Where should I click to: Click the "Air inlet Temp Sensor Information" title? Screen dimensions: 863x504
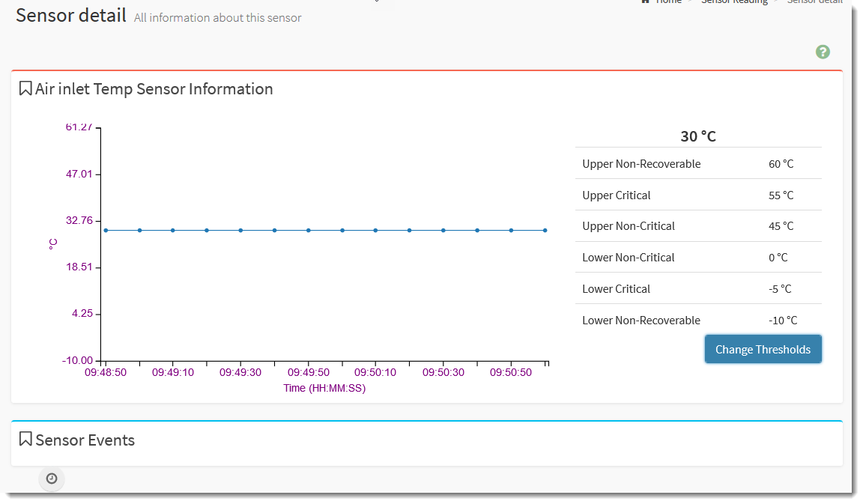click(154, 89)
